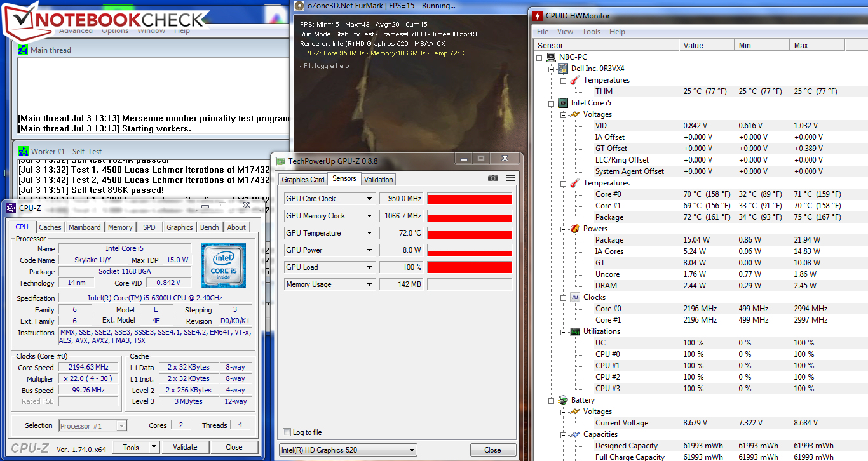Screen dimensions: 868x461
Task: Click the Capacities chart icon
Action: (x=575, y=434)
